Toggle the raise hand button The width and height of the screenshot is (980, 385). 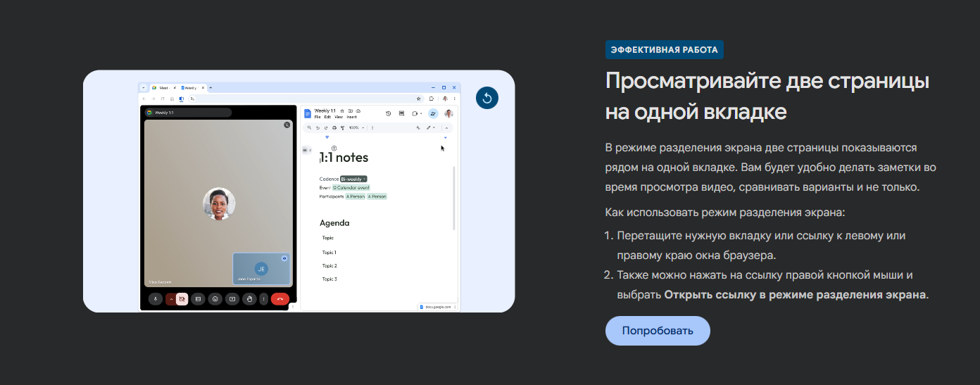click(x=249, y=299)
